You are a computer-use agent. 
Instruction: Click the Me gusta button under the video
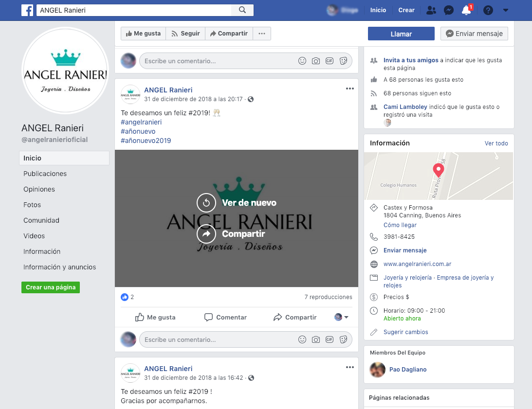155,317
